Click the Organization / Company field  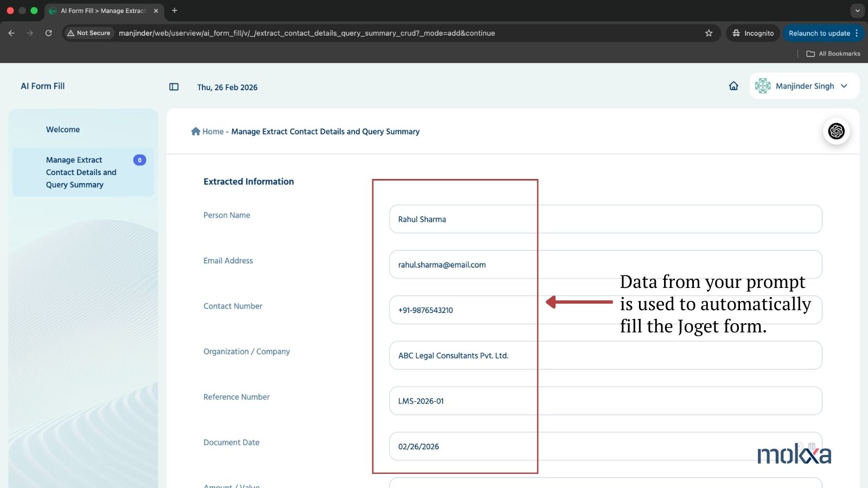pos(605,356)
